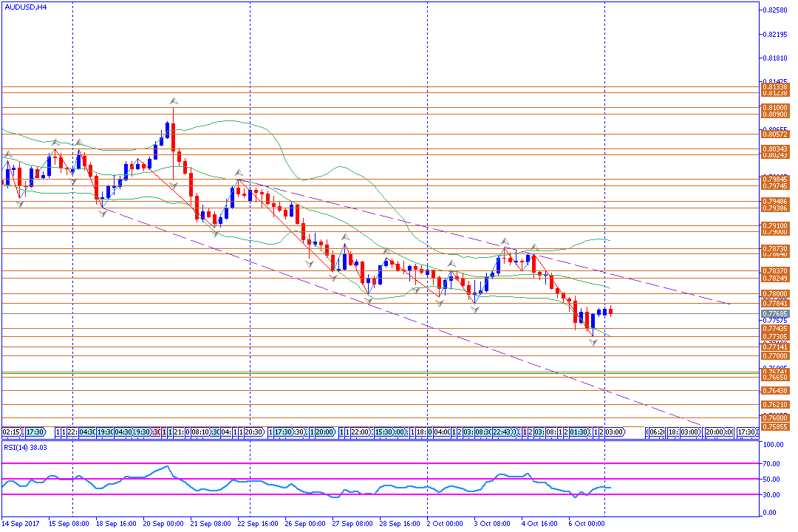Click the 04:00 news event marker
The image size is (798, 532).
[x=441, y=432]
